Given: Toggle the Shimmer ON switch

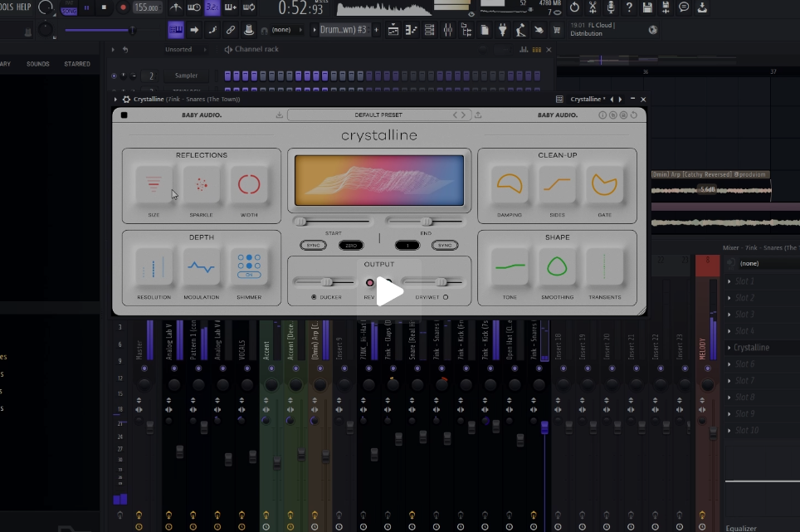Looking at the screenshot, I should pos(248,275).
